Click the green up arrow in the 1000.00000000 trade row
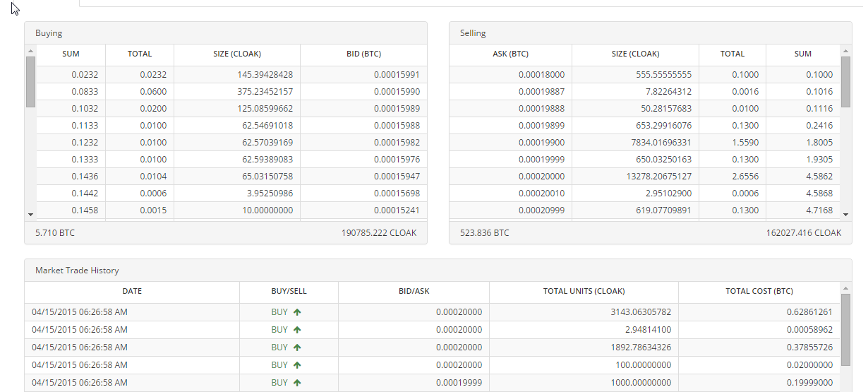 (x=297, y=382)
